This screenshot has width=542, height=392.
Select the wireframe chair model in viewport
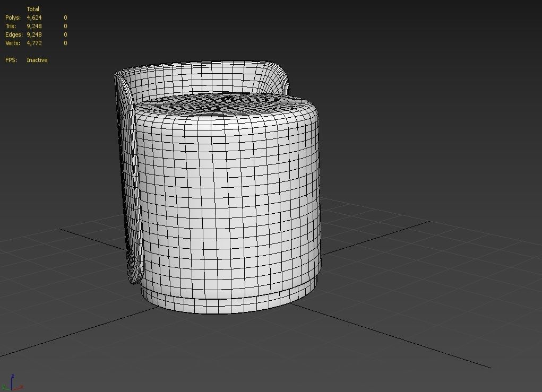coord(218,187)
